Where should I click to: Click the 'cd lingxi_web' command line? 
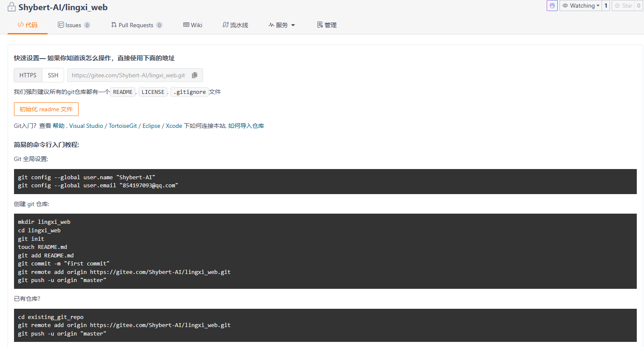(x=40, y=230)
